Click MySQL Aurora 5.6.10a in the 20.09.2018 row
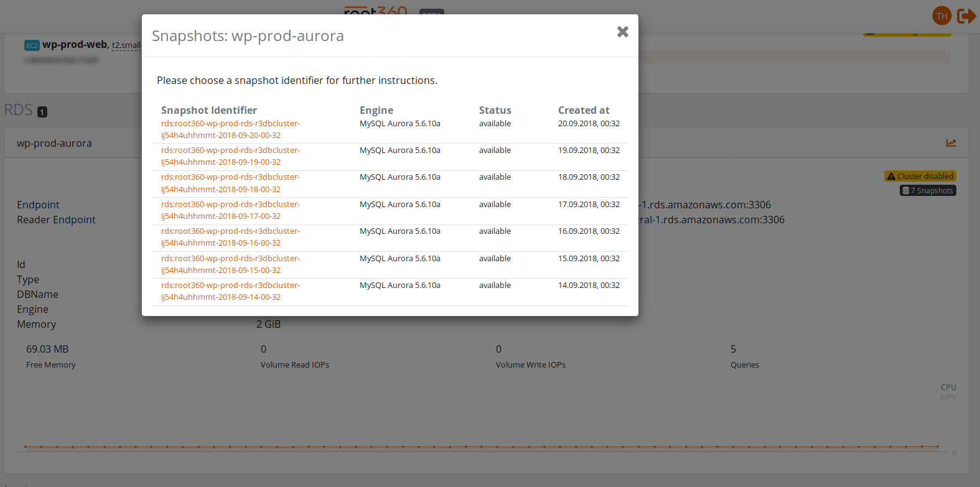 point(400,124)
